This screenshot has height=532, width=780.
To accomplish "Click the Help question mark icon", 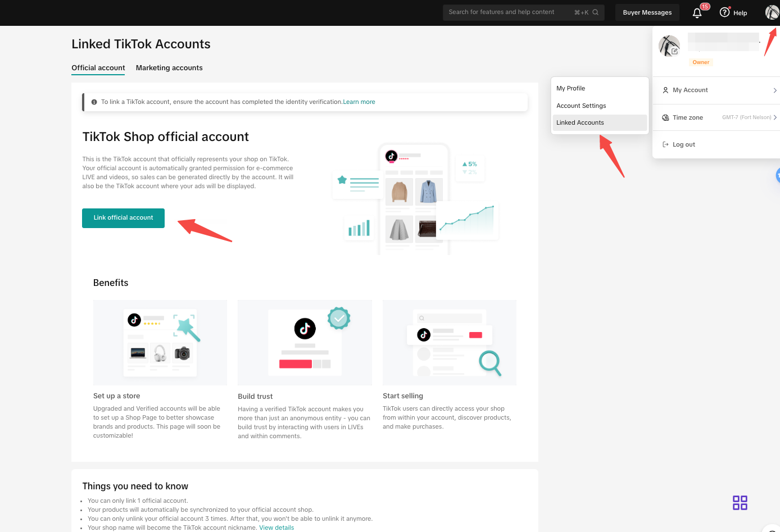I will coord(724,12).
